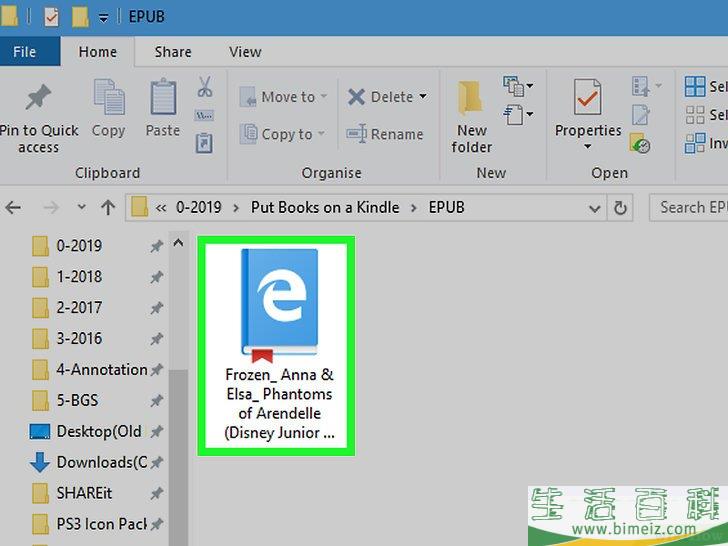Open the 0-2019 folder in sidebar

pyautogui.click(x=79, y=246)
